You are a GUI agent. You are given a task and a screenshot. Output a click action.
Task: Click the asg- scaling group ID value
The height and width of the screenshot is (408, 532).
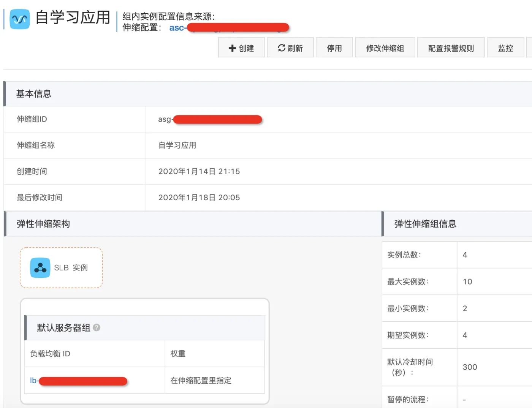tap(210, 119)
